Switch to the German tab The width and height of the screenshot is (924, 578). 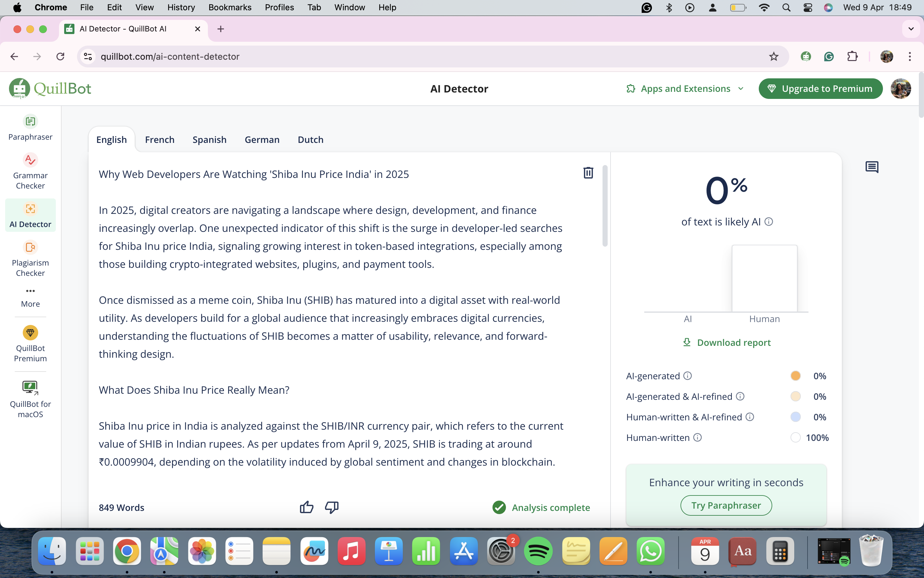point(262,140)
